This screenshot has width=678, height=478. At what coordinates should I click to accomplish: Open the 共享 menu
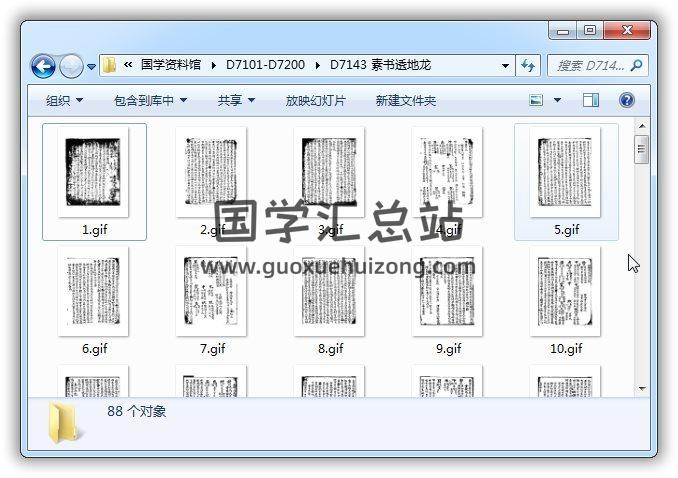click(236, 100)
